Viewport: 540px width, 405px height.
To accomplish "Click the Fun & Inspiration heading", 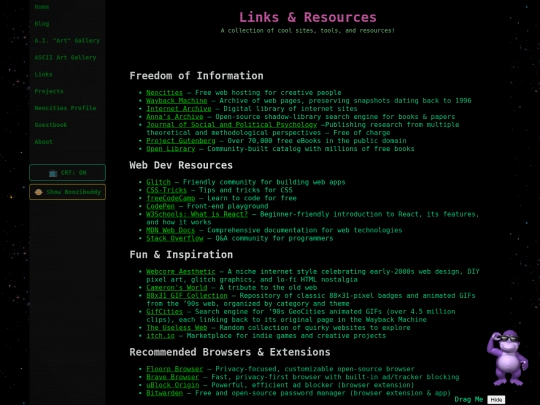I will tap(181, 255).
